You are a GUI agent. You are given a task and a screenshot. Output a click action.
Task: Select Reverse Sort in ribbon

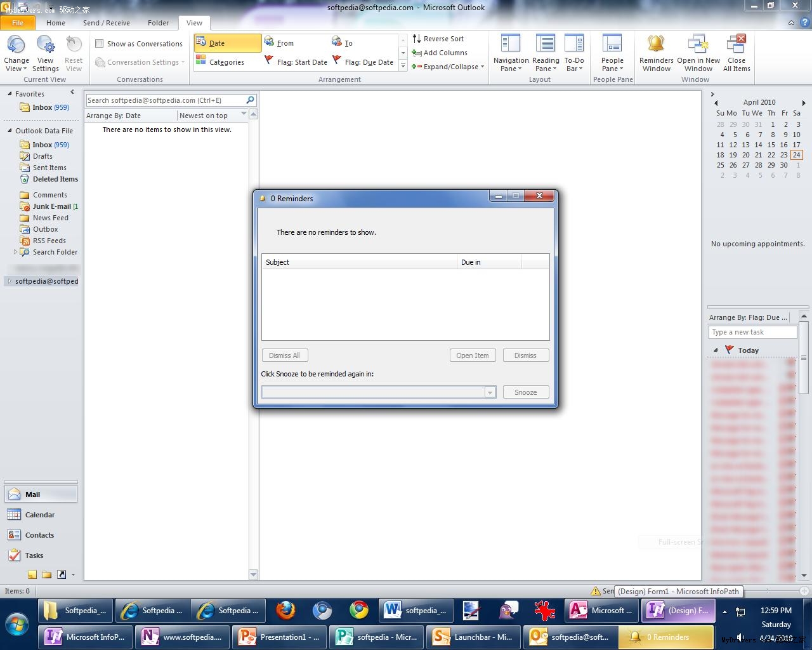coord(438,39)
